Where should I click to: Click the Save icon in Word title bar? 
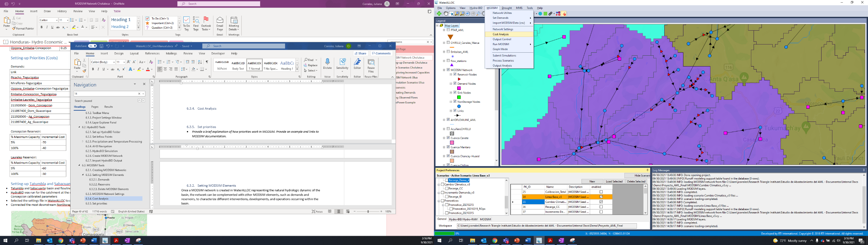click(102, 46)
